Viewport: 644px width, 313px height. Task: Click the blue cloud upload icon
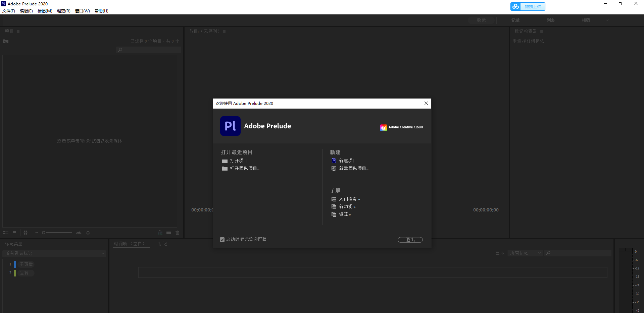click(515, 6)
